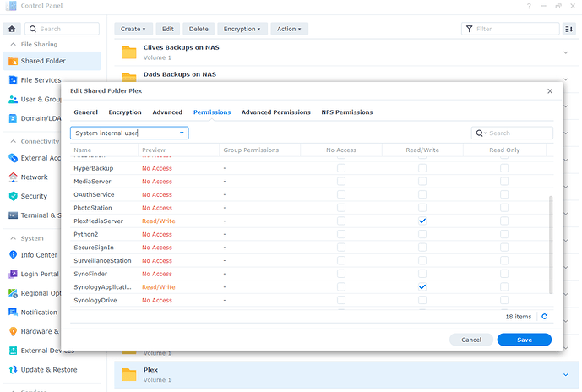The image size is (582, 392).
Task: Select the Shared Folder sidebar icon
Action: [13, 61]
